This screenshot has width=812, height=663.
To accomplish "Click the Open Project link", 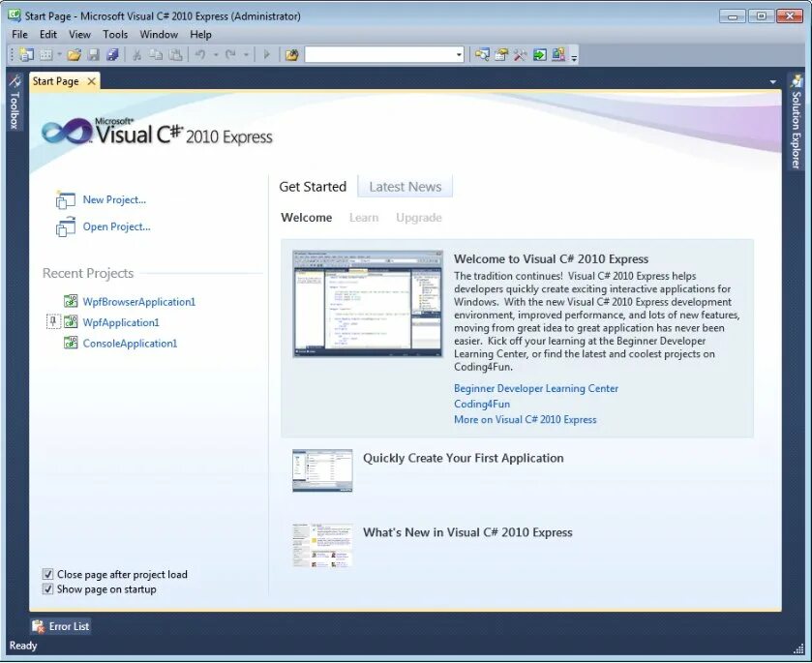I will 116,226.
